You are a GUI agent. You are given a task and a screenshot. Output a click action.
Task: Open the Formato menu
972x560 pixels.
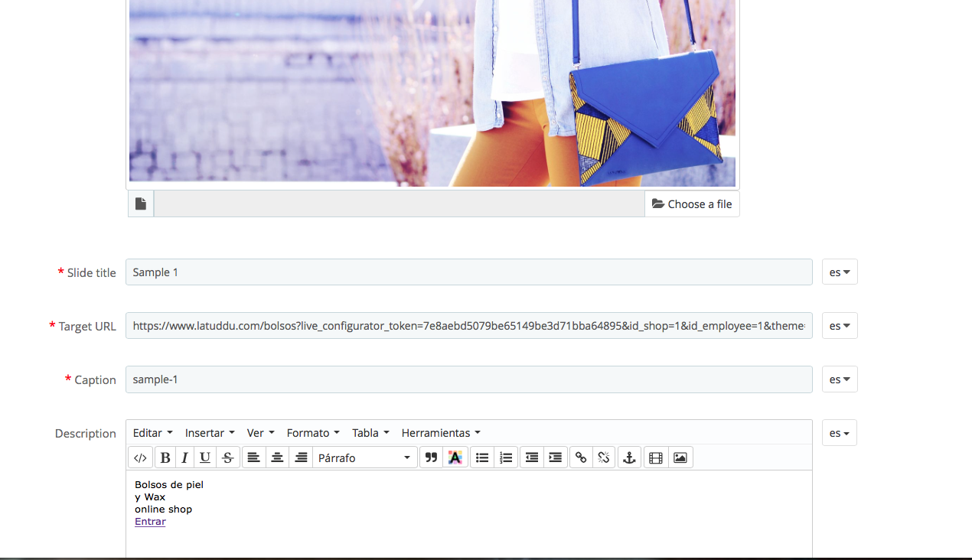313,432
